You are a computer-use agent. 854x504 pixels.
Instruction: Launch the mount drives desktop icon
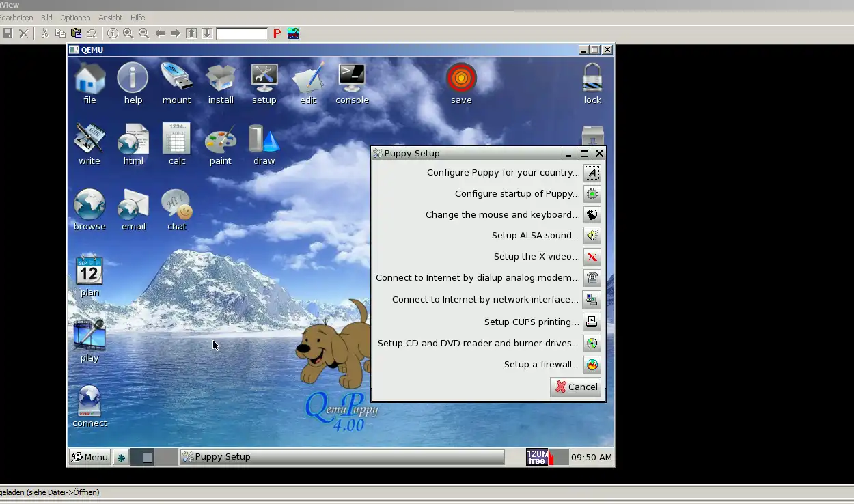pyautogui.click(x=176, y=84)
